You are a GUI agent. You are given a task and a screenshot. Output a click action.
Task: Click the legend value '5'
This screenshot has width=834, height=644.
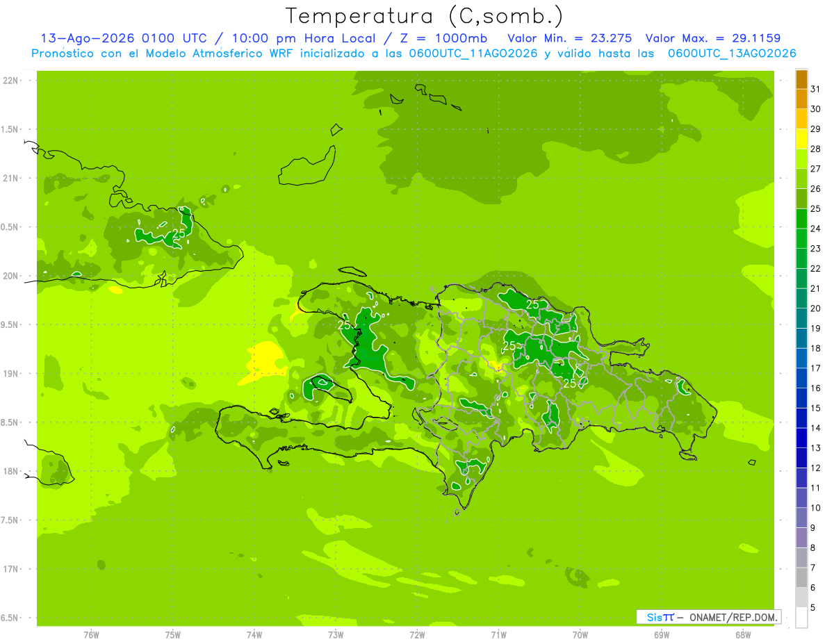pos(813,607)
